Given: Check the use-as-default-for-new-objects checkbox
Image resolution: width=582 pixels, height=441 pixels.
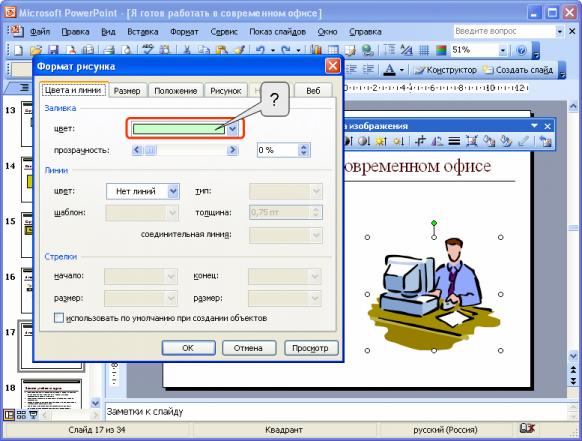Looking at the screenshot, I should (59, 318).
